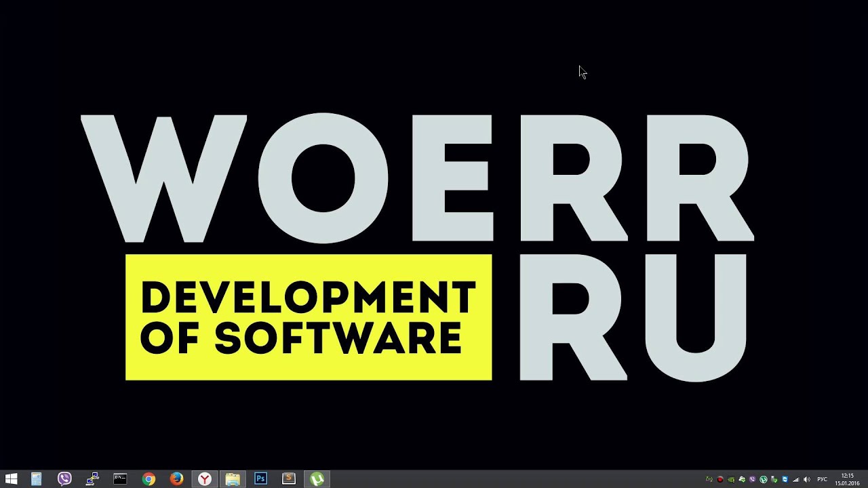Switch to Yandex Browser on taskbar

click(204, 479)
